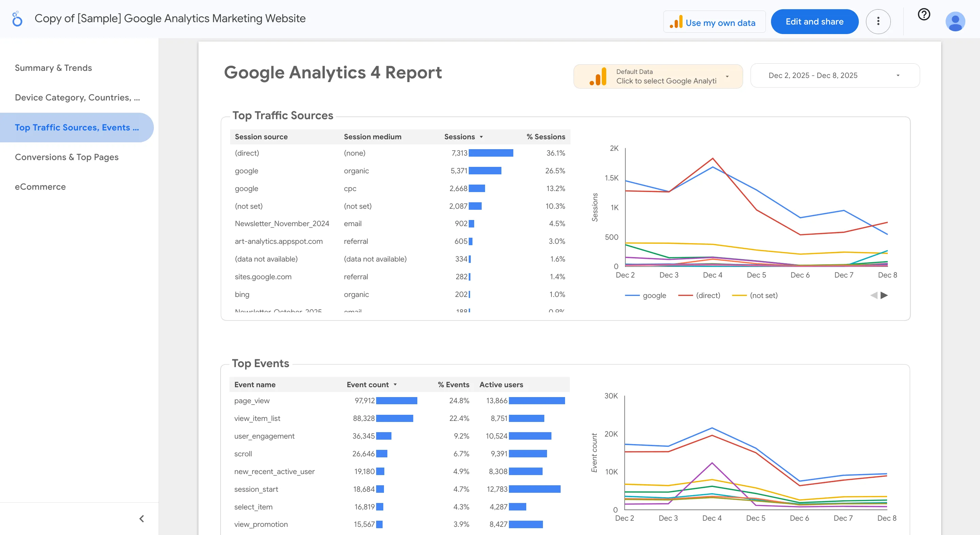Open the Sessions column sort dropdown

[x=482, y=137]
